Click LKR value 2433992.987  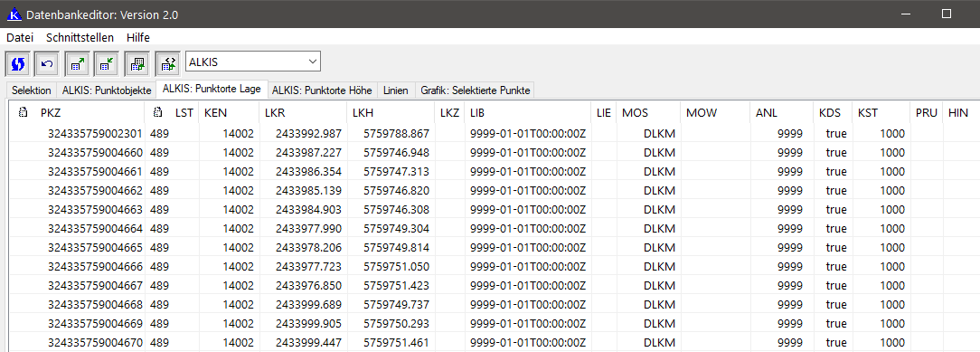309,133
